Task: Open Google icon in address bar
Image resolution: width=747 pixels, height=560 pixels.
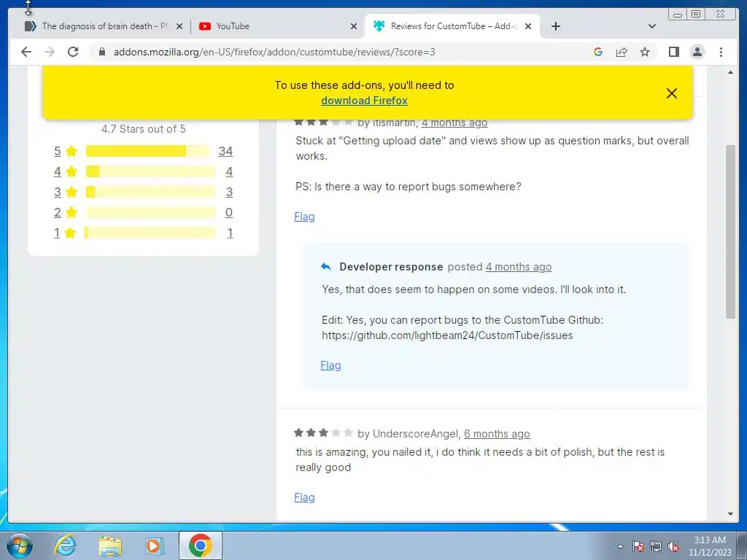Action: pyautogui.click(x=598, y=52)
